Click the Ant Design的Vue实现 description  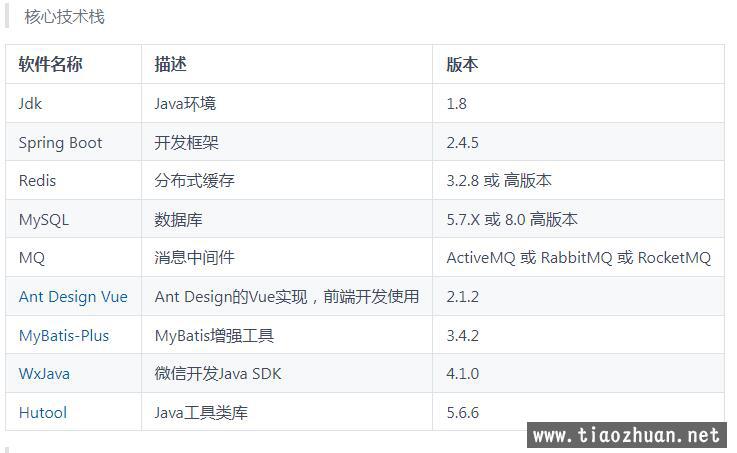coord(287,297)
